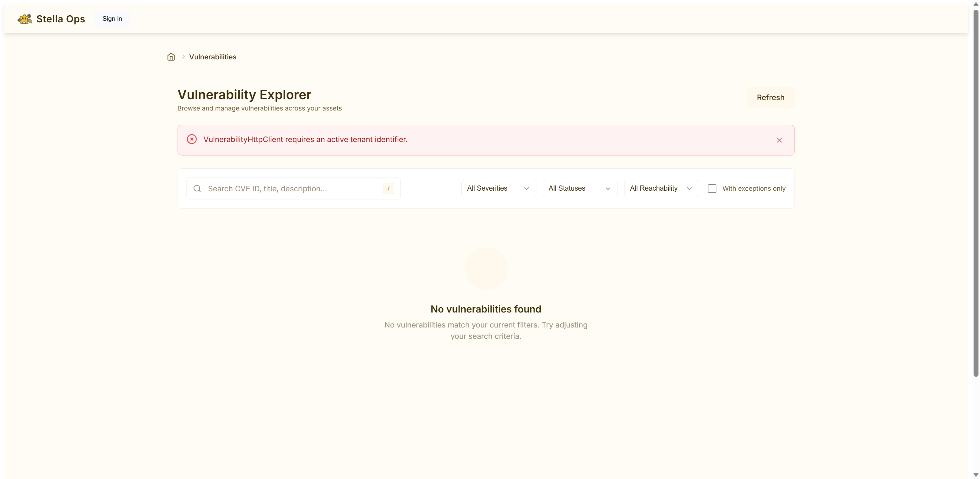980x479 pixels.
Task: Click the scrollbar down arrow
Action: [975, 475]
